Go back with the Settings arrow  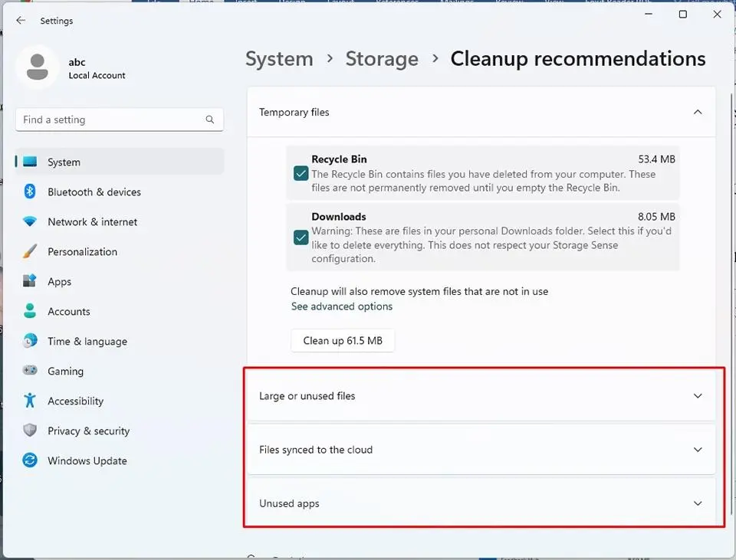tap(21, 20)
